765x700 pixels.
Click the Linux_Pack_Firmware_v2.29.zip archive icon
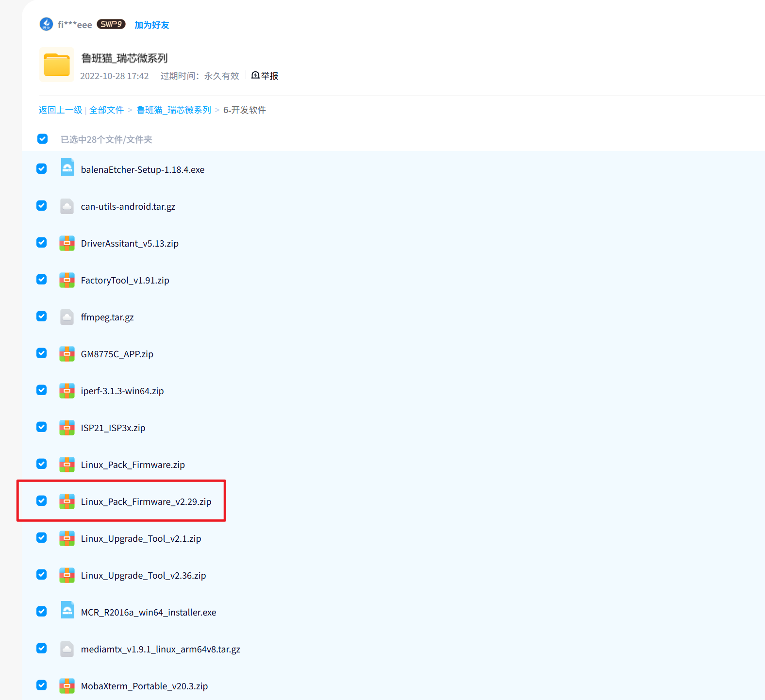[67, 501]
